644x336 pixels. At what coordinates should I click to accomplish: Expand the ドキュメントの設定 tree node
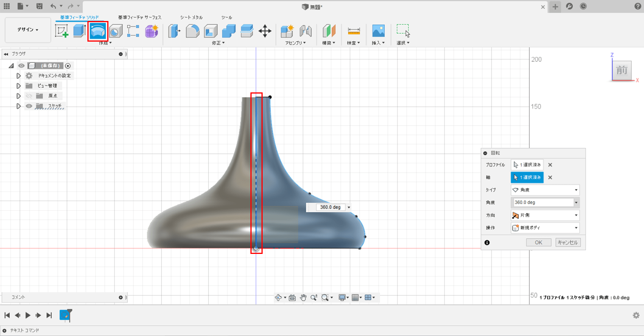(18, 76)
